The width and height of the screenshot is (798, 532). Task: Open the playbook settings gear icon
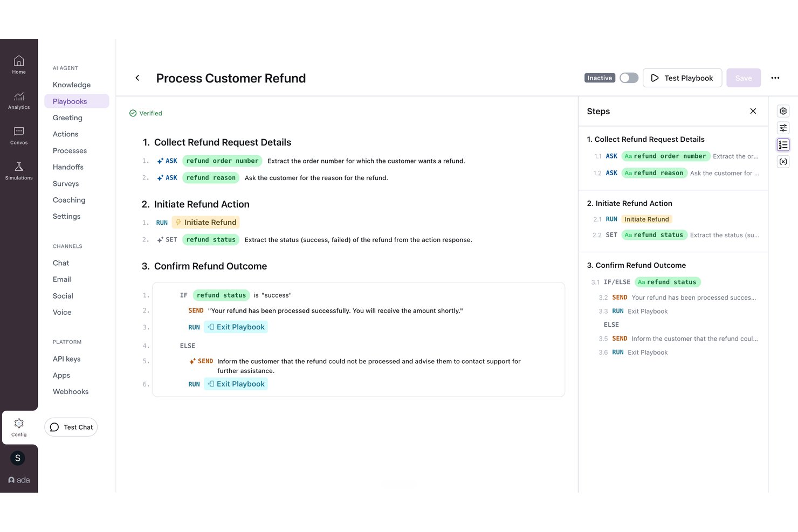coord(783,111)
